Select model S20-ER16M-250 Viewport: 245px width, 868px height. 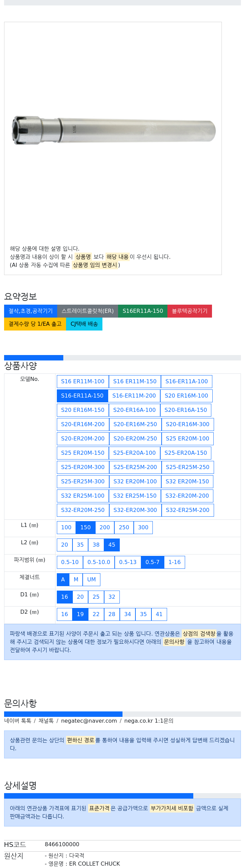[135, 424]
